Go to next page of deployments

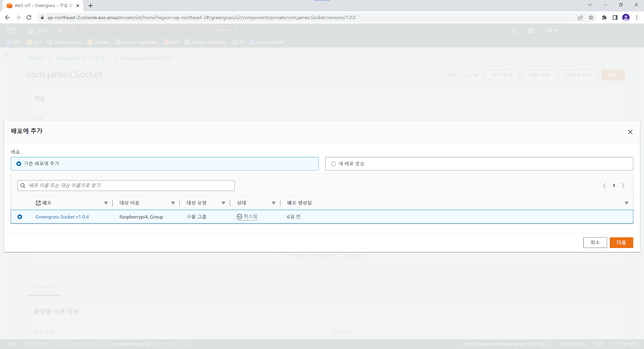623,186
